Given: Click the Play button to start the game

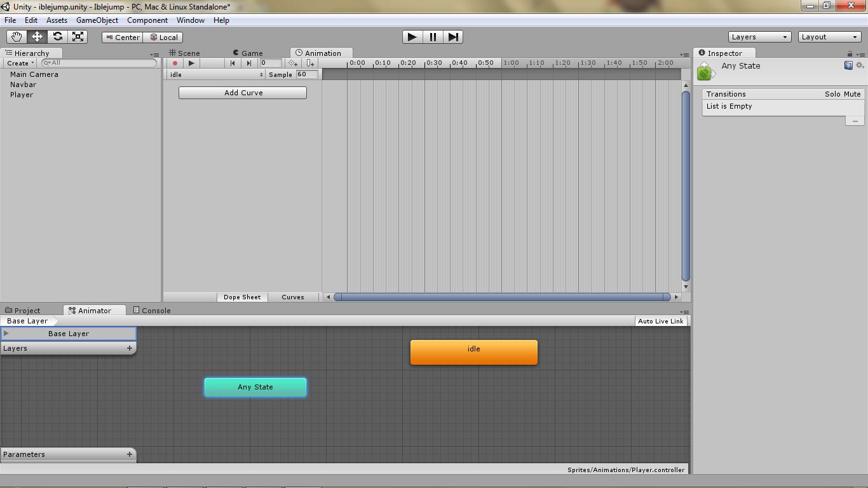Looking at the screenshot, I should 412,37.
